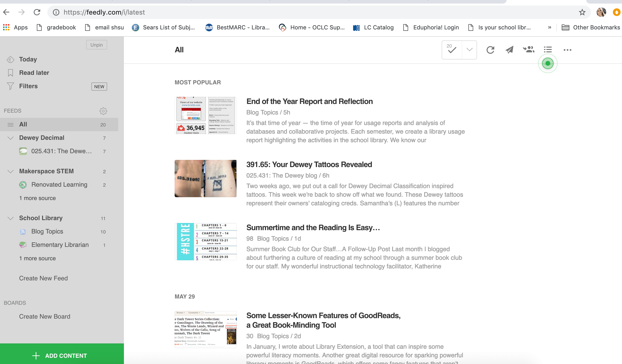Select Create New Board under BOARDS
The width and height of the screenshot is (622, 364).
(x=44, y=316)
